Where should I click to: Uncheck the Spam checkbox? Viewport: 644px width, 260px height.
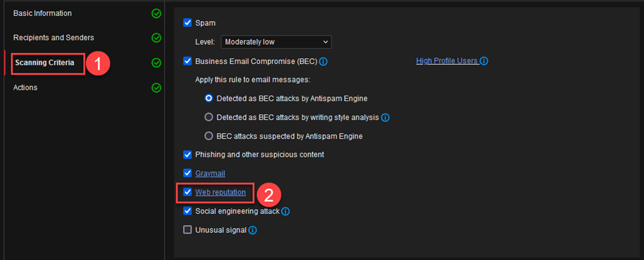tap(188, 23)
